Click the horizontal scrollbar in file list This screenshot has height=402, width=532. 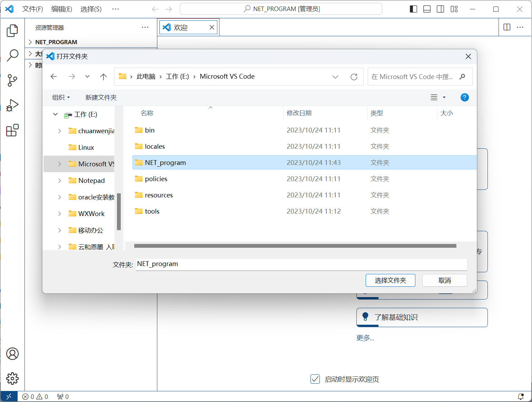tap(295, 246)
